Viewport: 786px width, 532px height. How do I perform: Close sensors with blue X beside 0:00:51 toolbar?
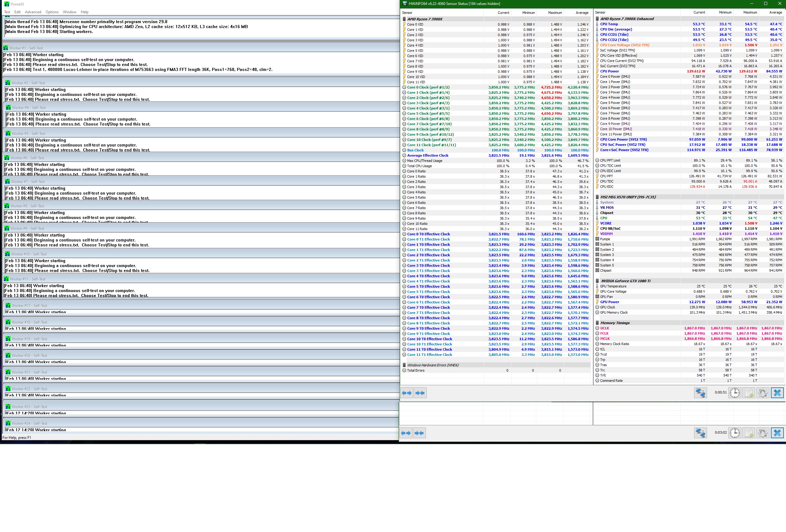[x=777, y=393]
